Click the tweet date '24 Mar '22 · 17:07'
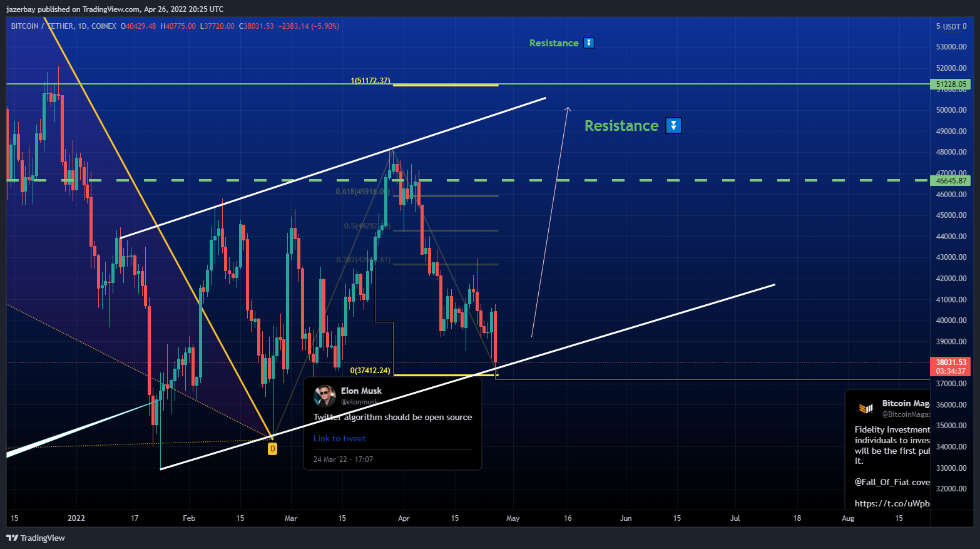Viewport: 980px width, 549px height. (343, 459)
